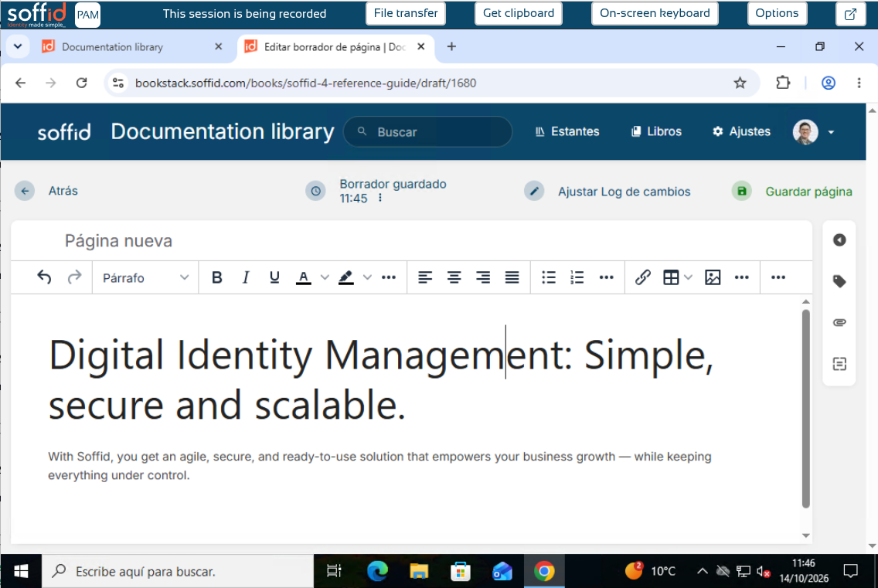Viewport: 878px width, 588px height.
Task: Open draft options menu next to 11:45
Action: 380,199
